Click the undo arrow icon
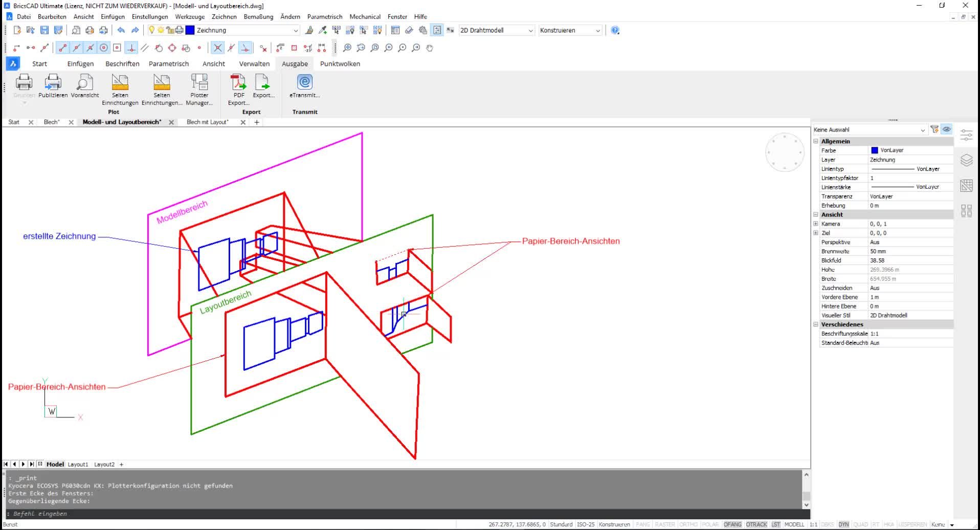Viewport: 980px width, 530px height. click(x=121, y=30)
